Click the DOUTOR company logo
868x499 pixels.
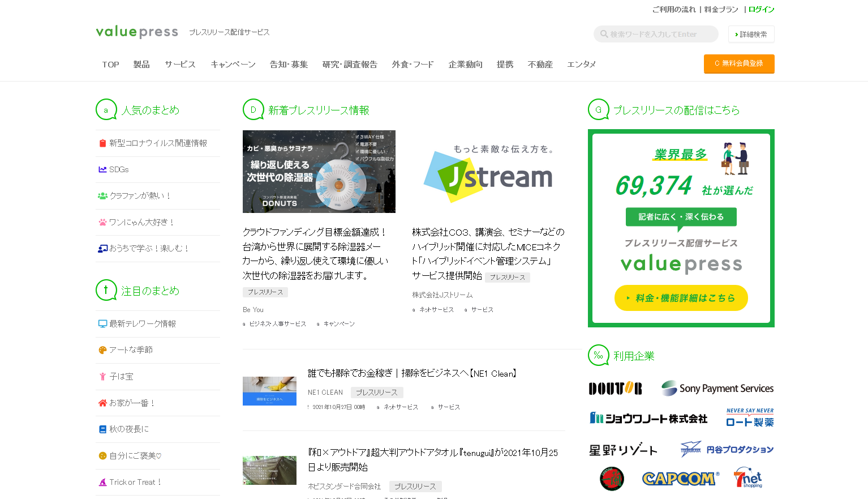(x=616, y=389)
